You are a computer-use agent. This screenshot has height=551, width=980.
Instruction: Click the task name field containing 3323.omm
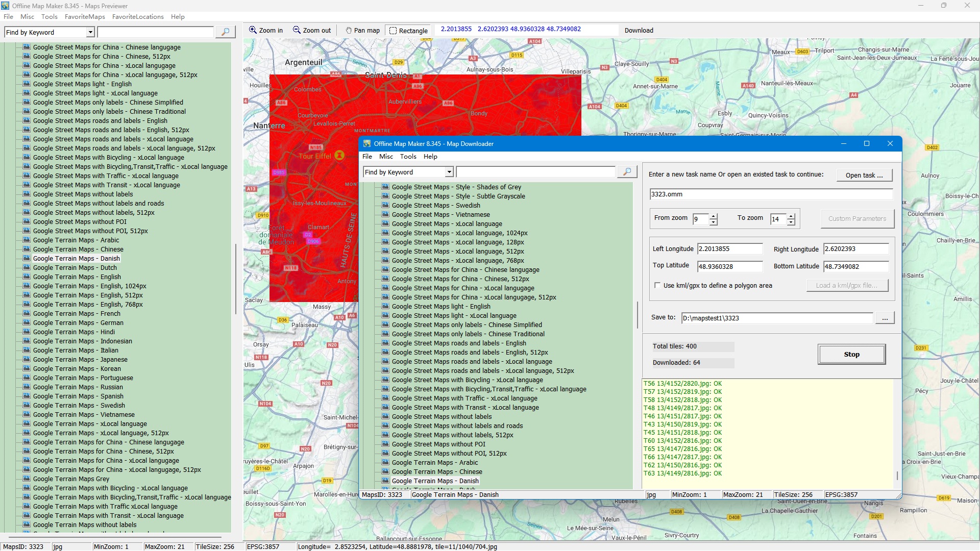pos(771,194)
